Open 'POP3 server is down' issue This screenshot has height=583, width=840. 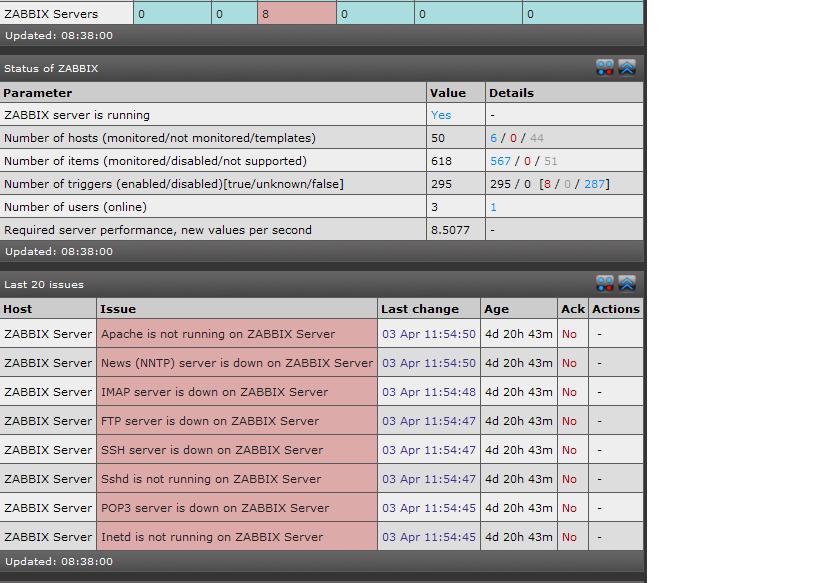tap(215, 507)
